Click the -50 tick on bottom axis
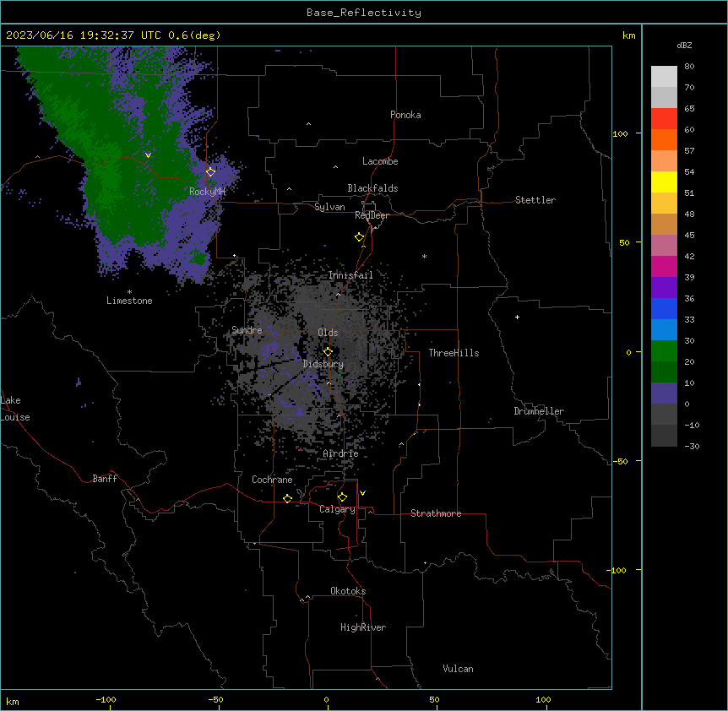728x711 pixels. tap(215, 699)
